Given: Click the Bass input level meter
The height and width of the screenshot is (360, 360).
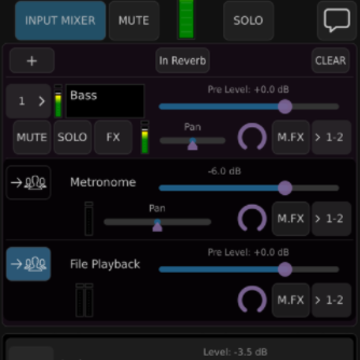Looking at the screenshot, I should pyautogui.click(x=58, y=101).
